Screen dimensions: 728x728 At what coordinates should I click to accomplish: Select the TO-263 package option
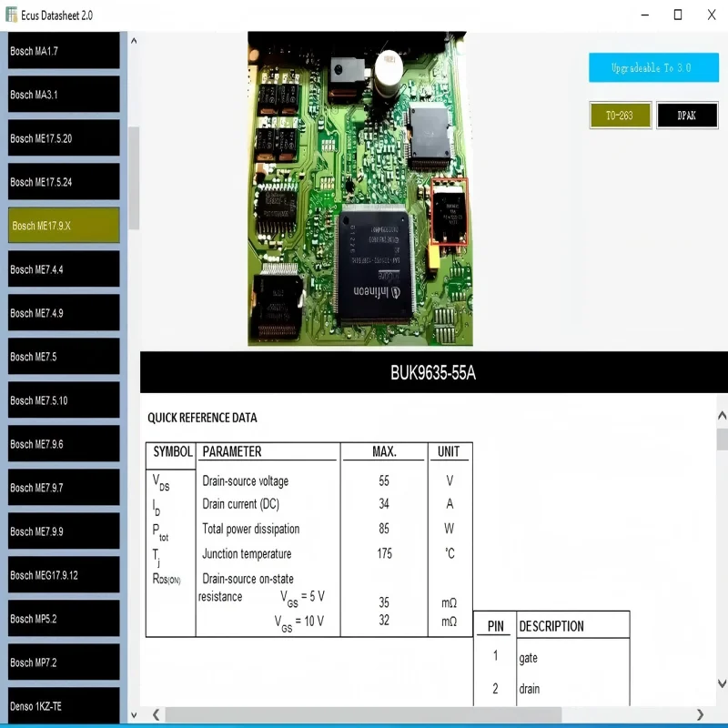pyautogui.click(x=620, y=116)
